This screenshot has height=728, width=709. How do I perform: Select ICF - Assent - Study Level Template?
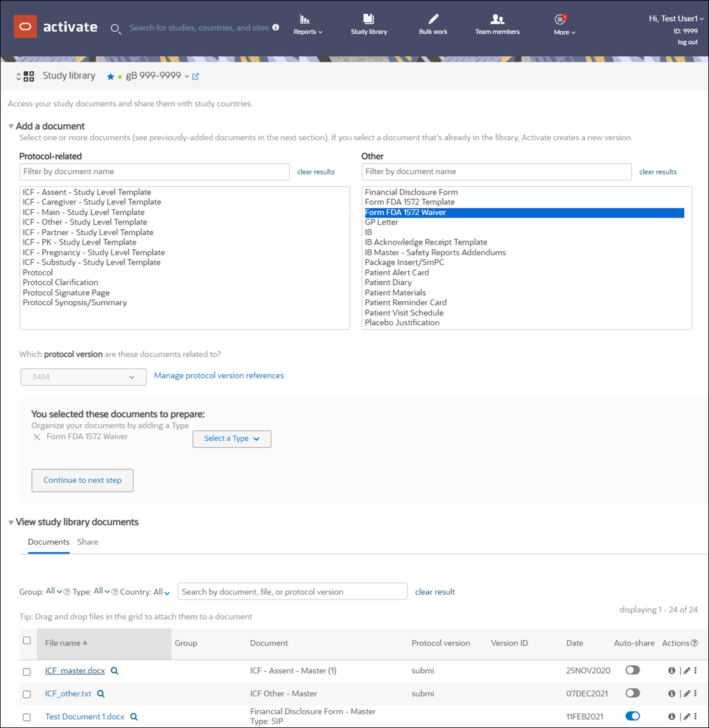coord(87,192)
